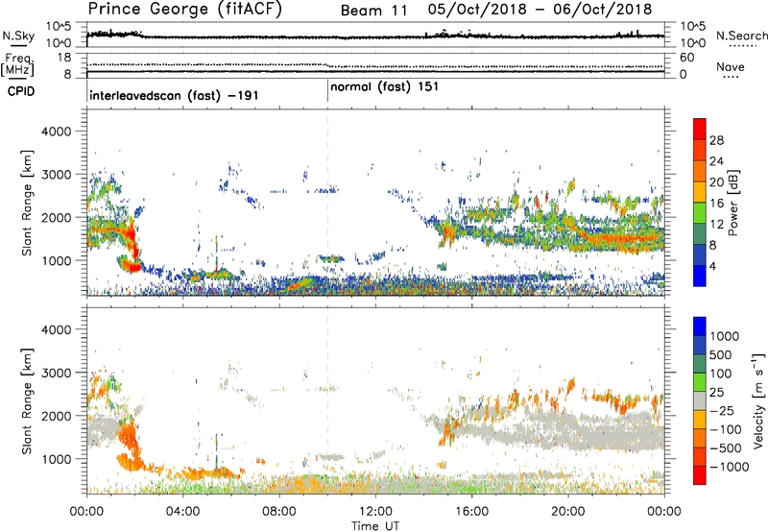Click the '08:00' time axis label
Image resolution: width=768 pixels, height=532 pixels.
[x=279, y=512]
